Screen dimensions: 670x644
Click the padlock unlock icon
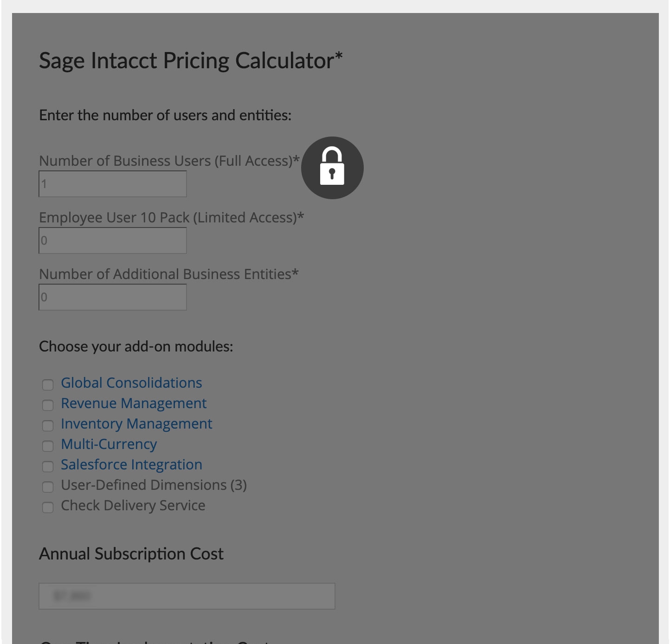coord(332,168)
